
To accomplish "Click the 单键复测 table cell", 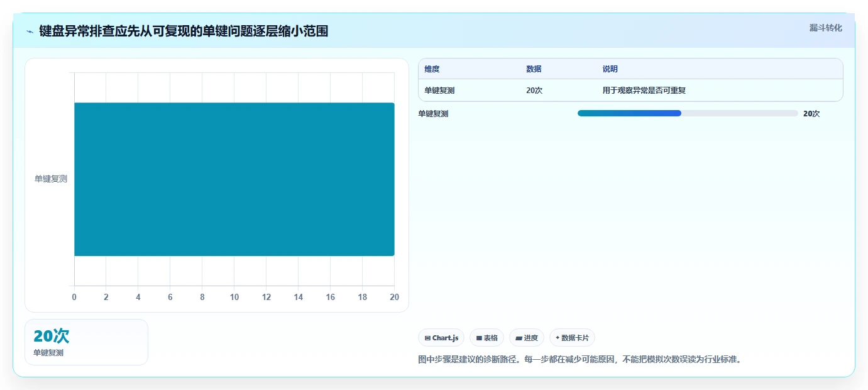I will (439, 91).
